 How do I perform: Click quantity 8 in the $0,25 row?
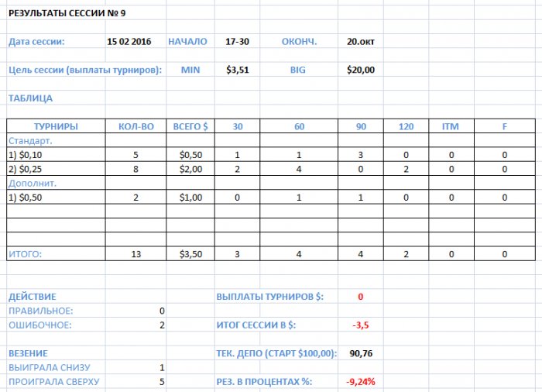pyautogui.click(x=135, y=169)
